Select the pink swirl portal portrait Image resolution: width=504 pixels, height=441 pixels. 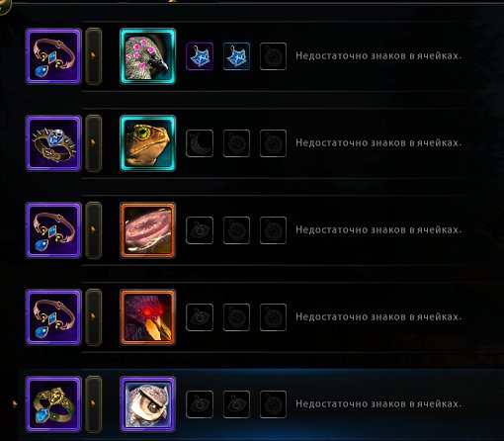[x=147, y=230]
